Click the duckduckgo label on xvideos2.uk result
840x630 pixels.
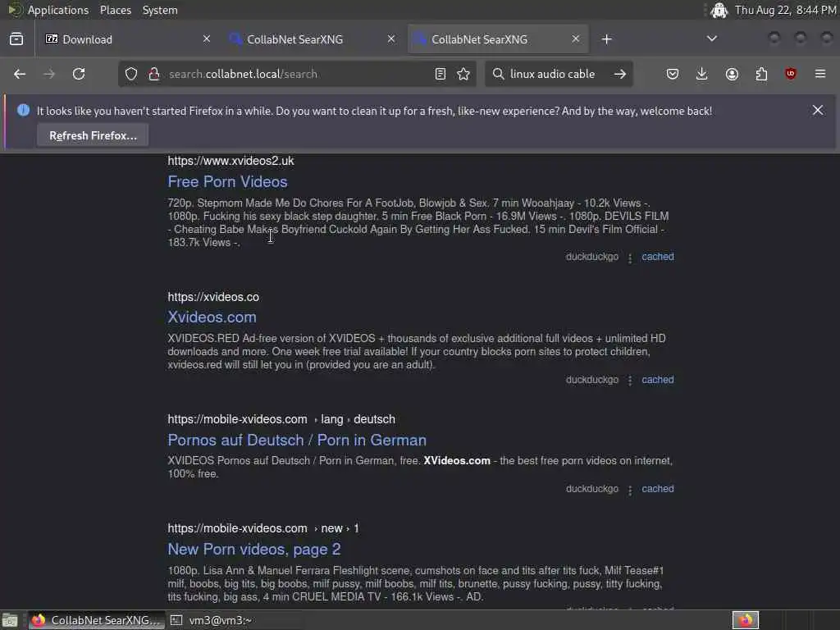click(592, 257)
